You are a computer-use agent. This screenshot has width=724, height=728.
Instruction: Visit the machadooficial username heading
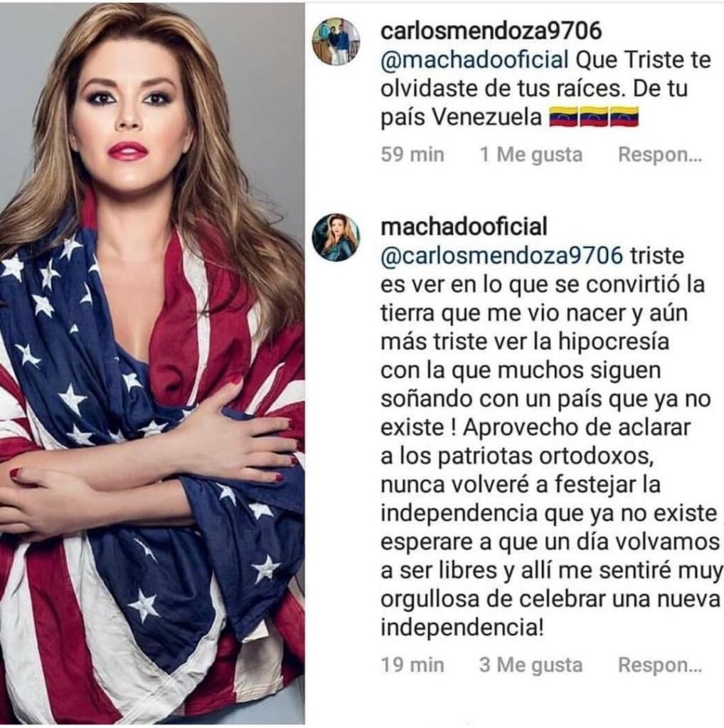point(464,227)
